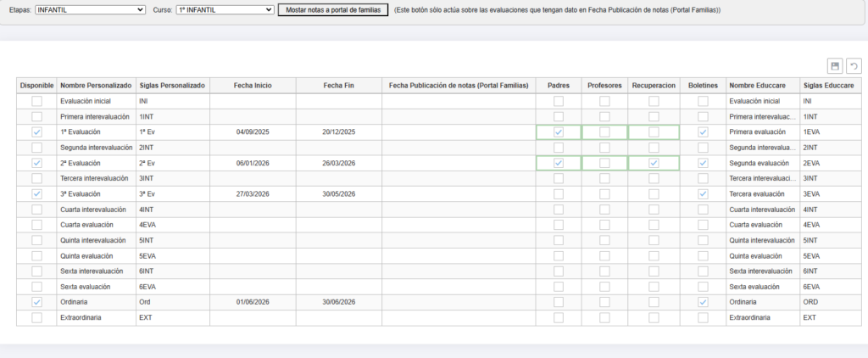
Task: Click Fecha Inicio cell of 1ª Evaluación
Action: 252,132
